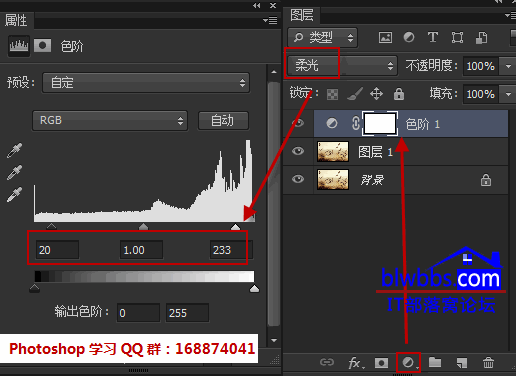Click the text layer filter icon

(x=433, y=37)
